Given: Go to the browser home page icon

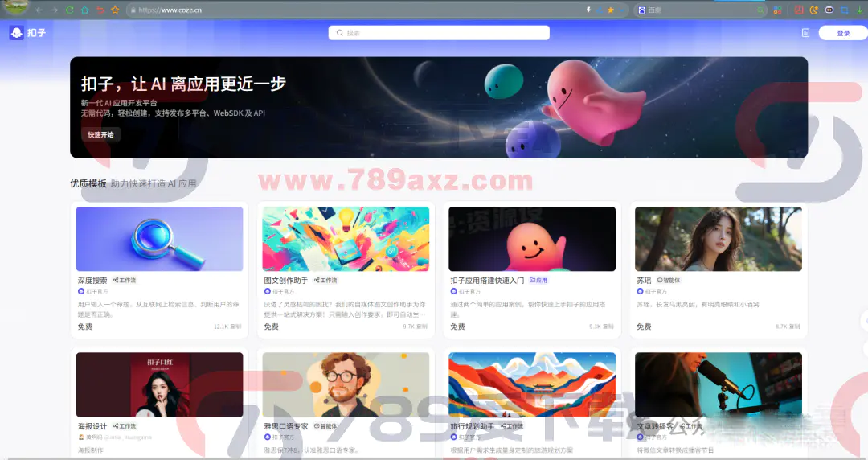Looking at the screenshot, I should point(84,10).
